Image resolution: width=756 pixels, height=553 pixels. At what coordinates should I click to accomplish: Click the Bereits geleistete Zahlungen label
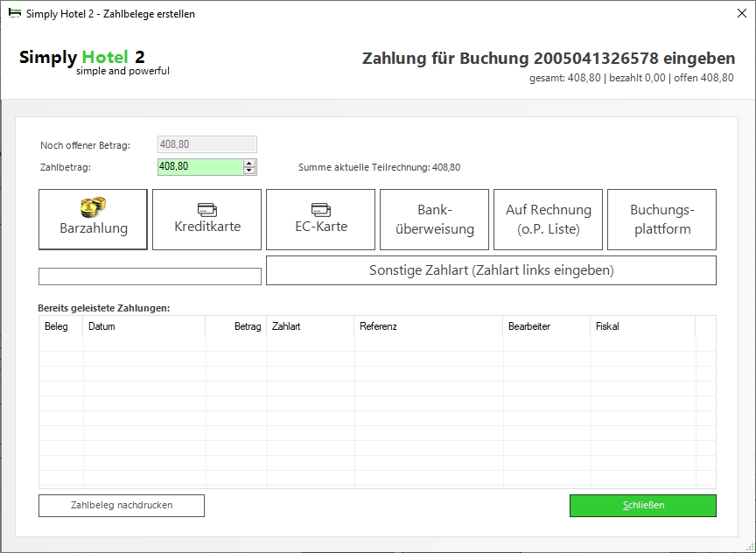(x=103, y=308)
